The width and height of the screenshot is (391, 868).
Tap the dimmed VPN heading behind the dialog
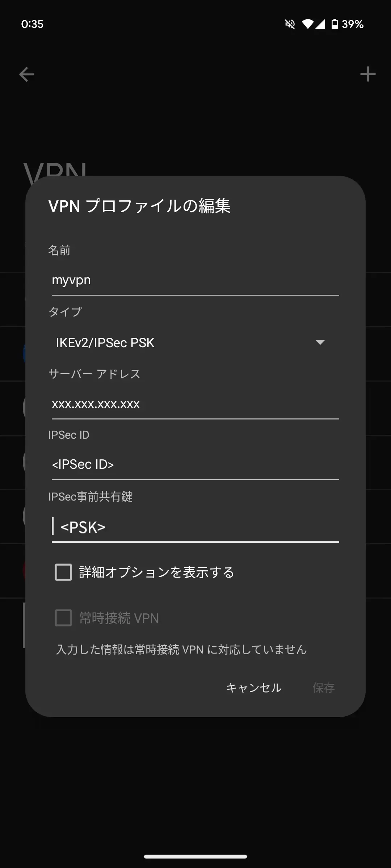(56, 170)
